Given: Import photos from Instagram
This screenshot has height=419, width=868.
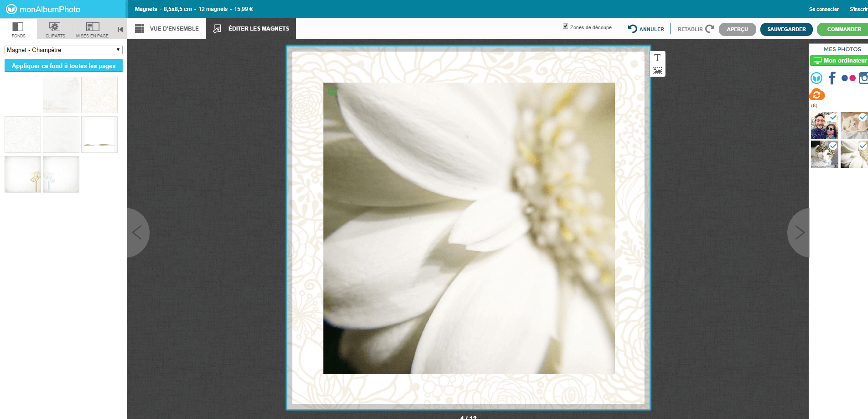Looking at the screenshot, I should pos(863,78).
